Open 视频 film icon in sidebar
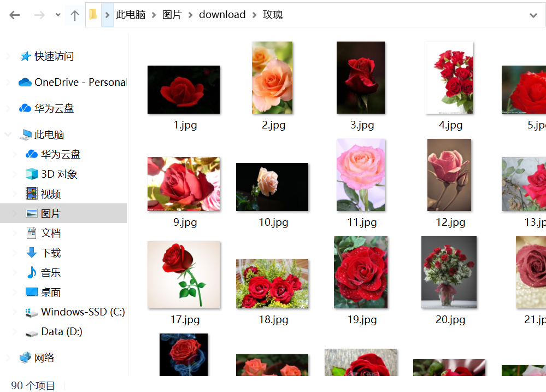This screenshot has width=546, height=392. (31, 194)
